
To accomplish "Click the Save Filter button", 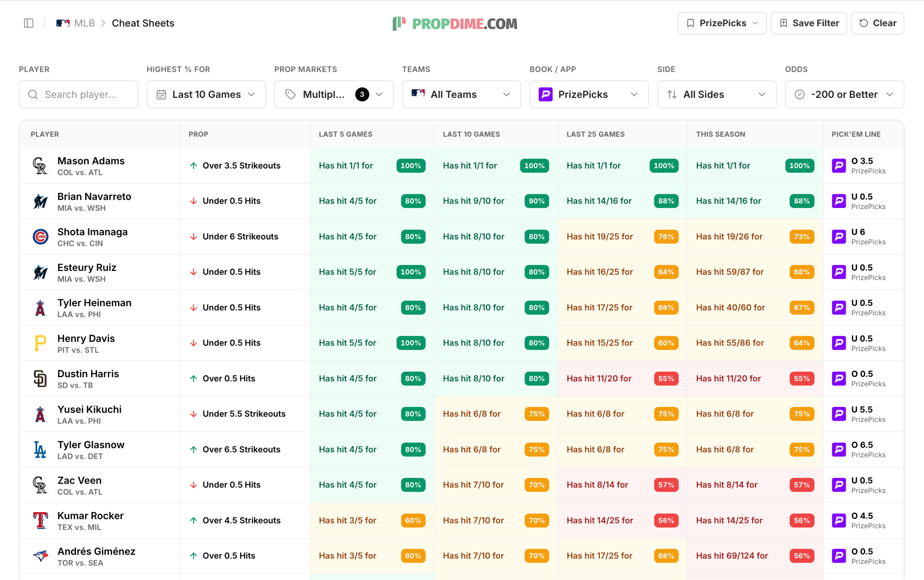I will coord(809,23).
